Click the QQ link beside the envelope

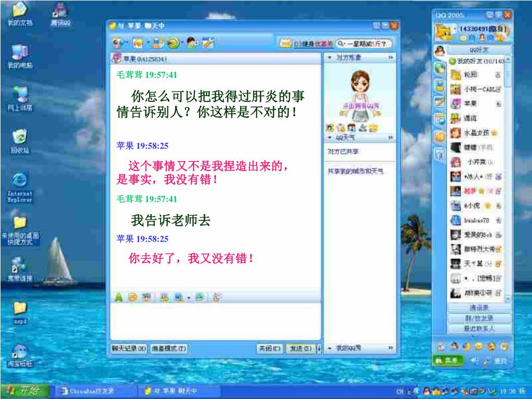(x=313, y=44)
